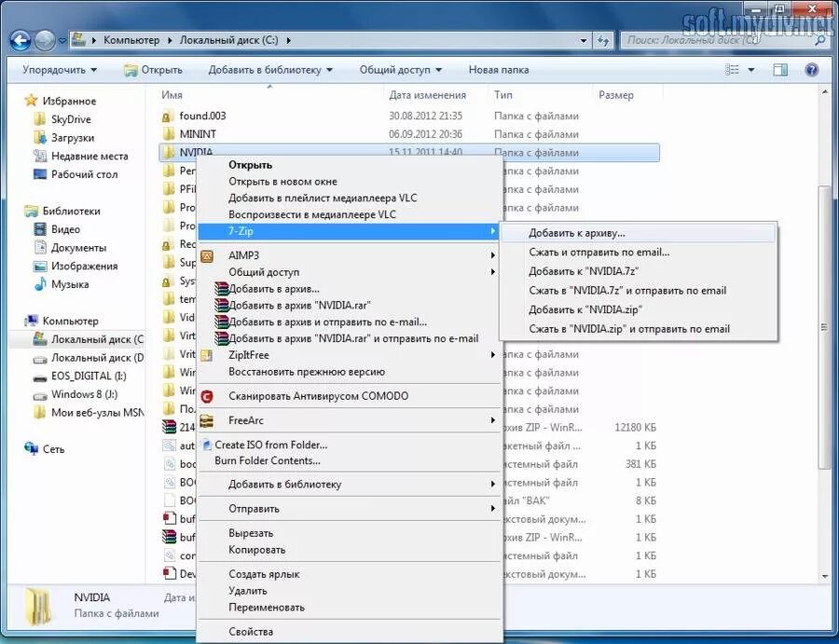Viewport: 839px width, 644px height.
Task: Click the change view icon
Action: pos(732,70)
